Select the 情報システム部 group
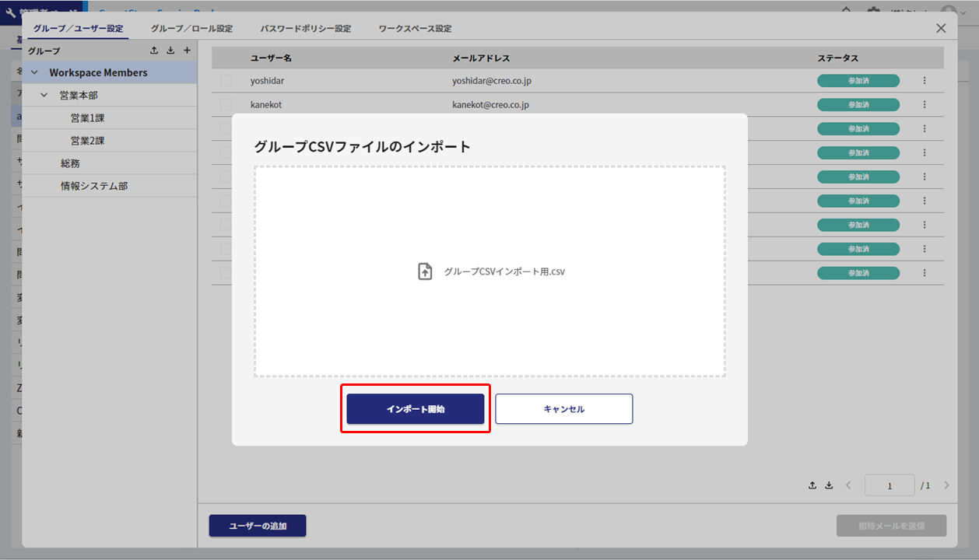The width and height of the screenshot is (979, 560). [x=94, y=186]
